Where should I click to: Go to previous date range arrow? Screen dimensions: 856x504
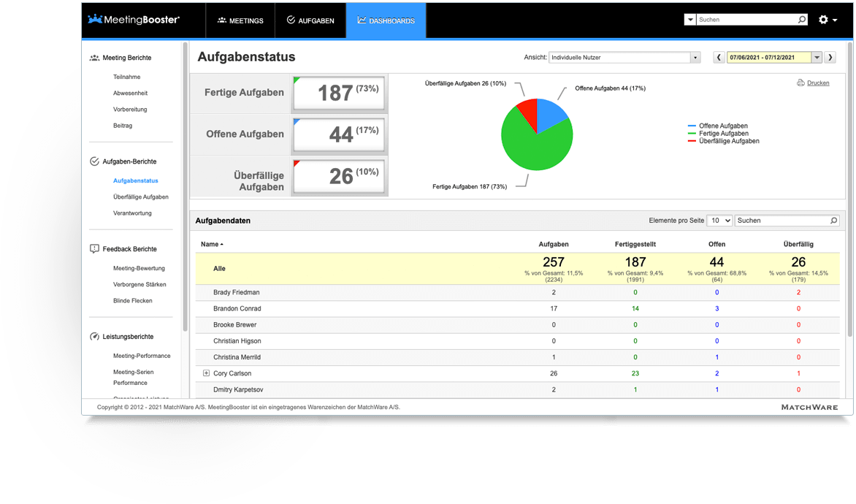pyautogui.click(x=719, y=57)
